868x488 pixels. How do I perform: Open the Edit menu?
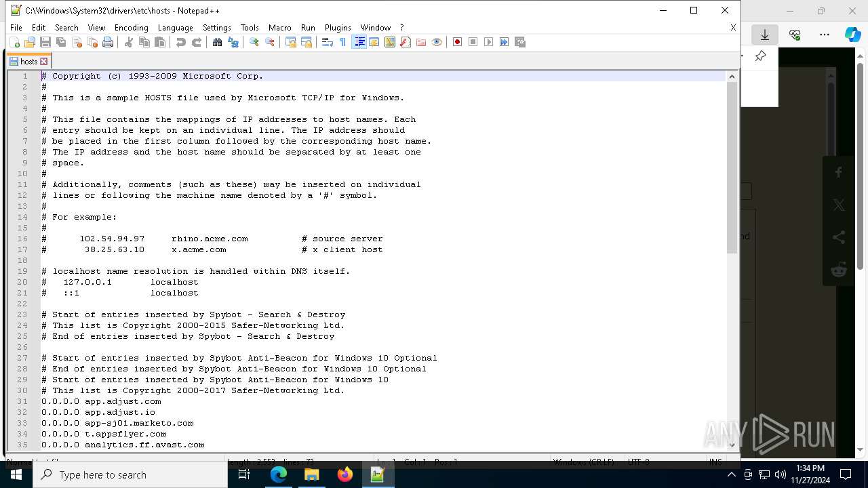coord(39,28)
